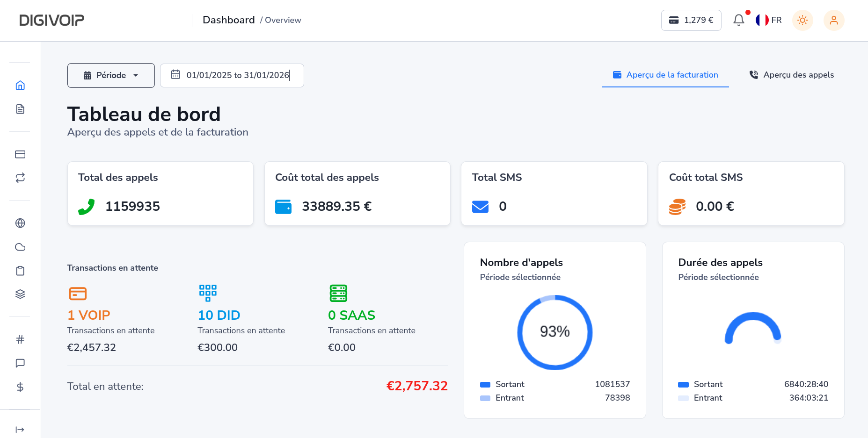Click the Dashboard breadcrumb
The width and height of the screenshot is (868, 438).
(x=229, y=20)
